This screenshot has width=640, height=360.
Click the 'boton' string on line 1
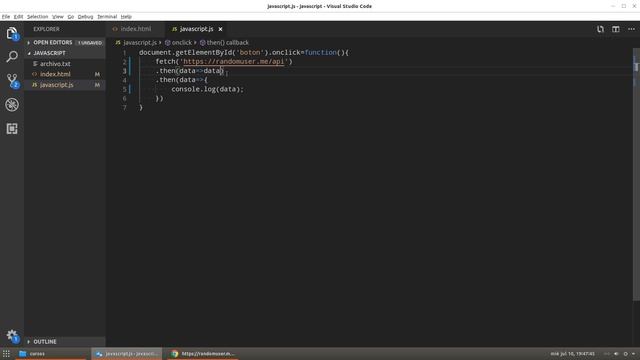[250, 52]
